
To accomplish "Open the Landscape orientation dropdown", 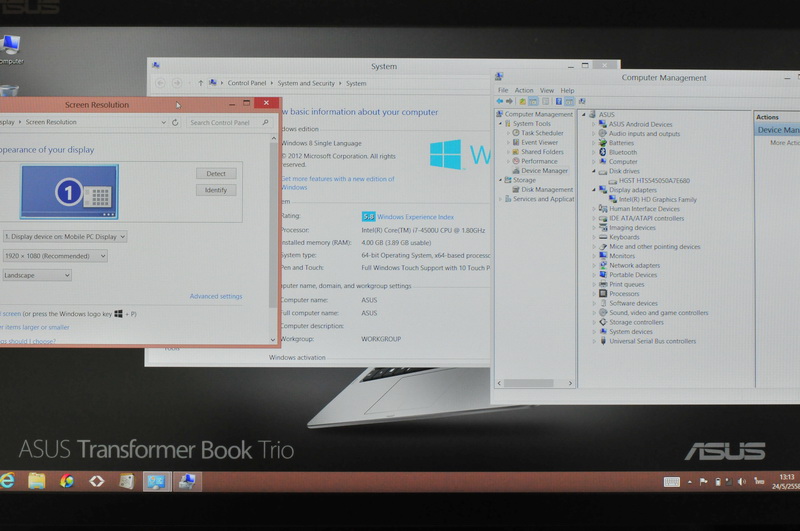I will point(37,275).
